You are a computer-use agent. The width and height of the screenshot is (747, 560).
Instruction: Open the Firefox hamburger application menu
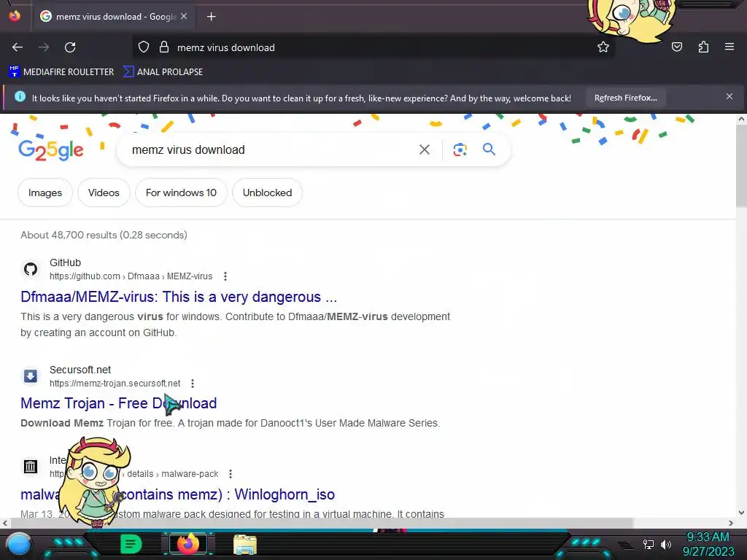click(729, 47)
